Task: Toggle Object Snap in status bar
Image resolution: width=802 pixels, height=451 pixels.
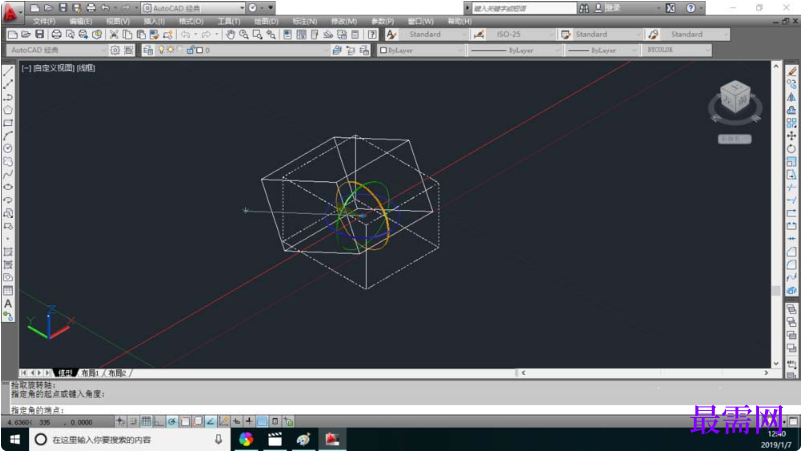Action: [185, 421]
